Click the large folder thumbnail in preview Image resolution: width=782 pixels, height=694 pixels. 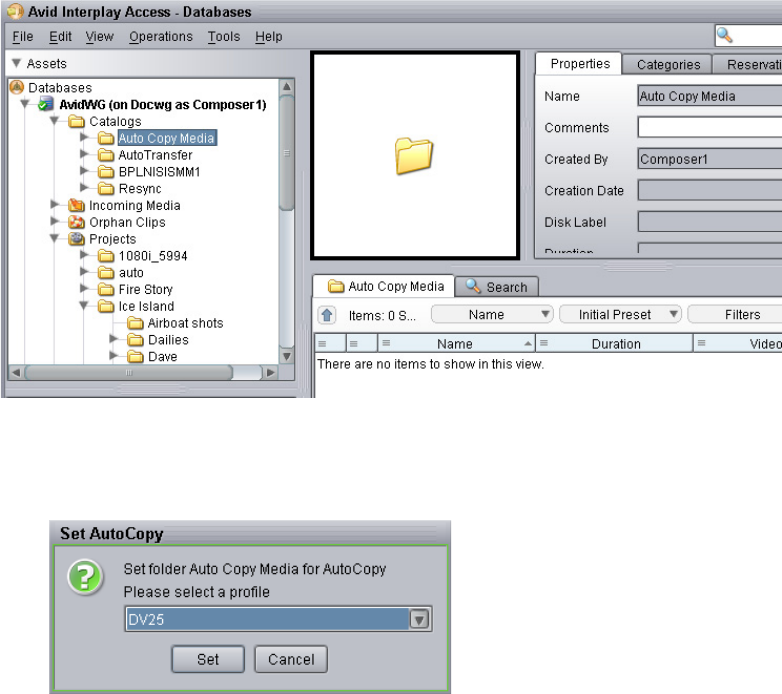[x=414, y=156]
